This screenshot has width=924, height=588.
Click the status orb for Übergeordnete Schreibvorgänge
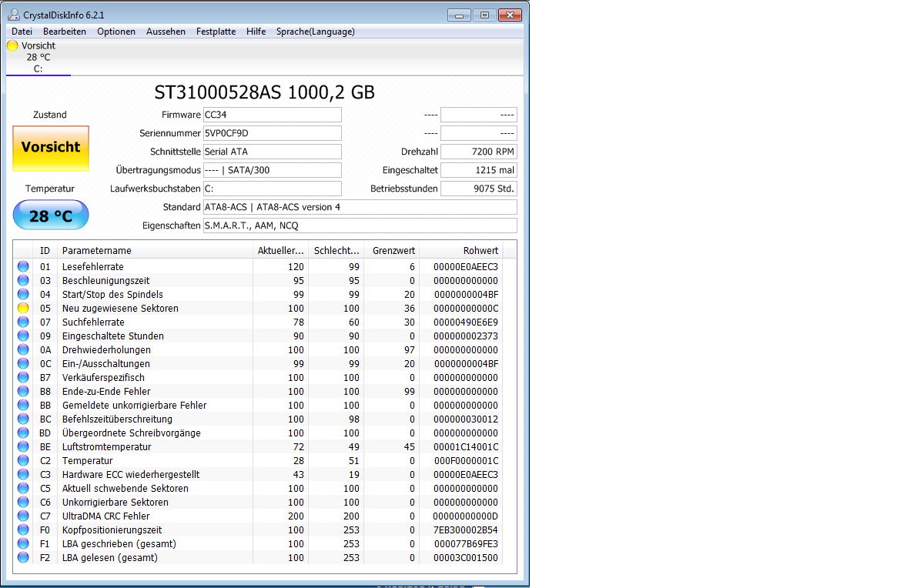coord(23,433)
